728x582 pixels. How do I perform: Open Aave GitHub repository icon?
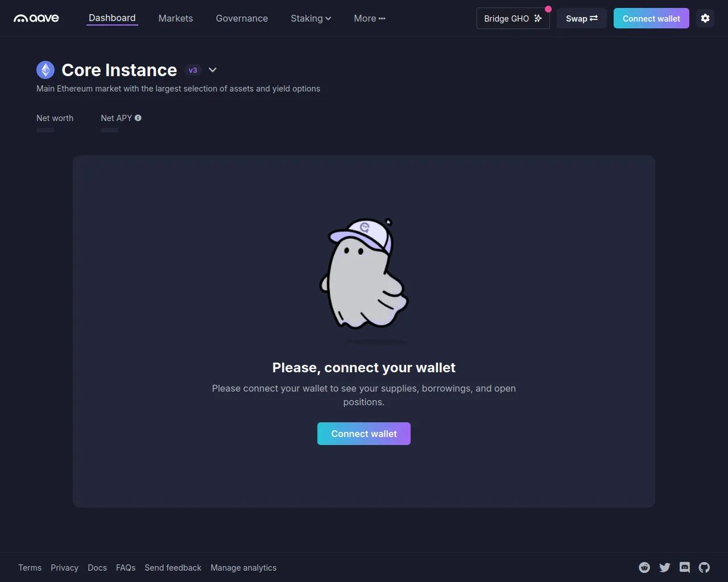705,567
